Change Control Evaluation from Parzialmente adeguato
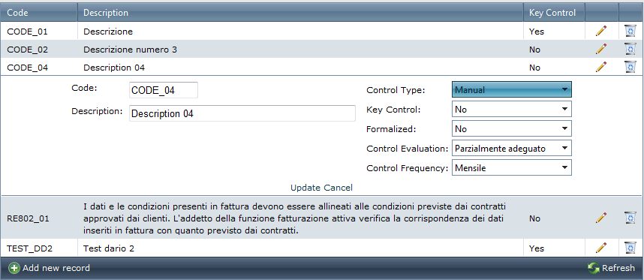 click(x=511, y=148)
